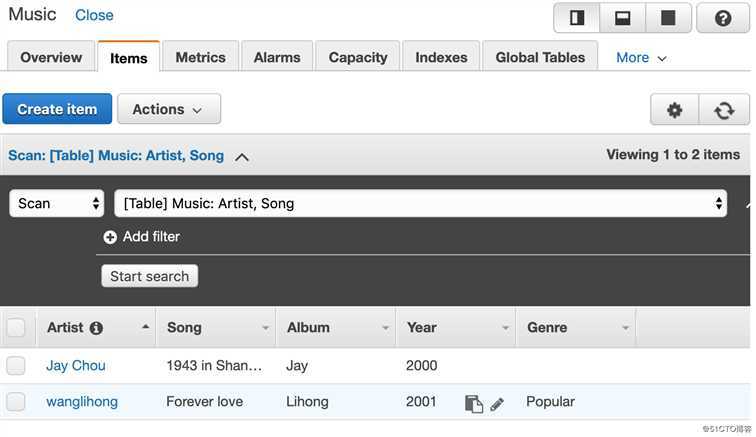Open table settings gear icon

pos(674,110)
